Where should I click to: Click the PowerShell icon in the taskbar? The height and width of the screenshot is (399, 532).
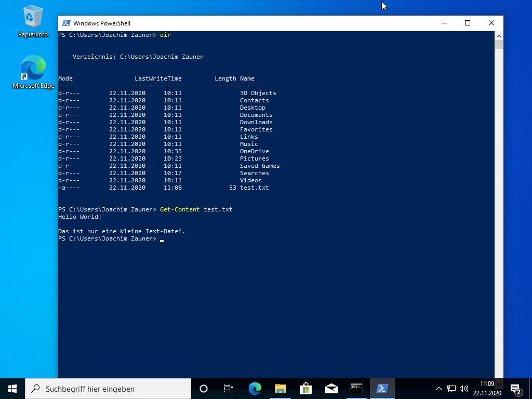pos(382,389)
